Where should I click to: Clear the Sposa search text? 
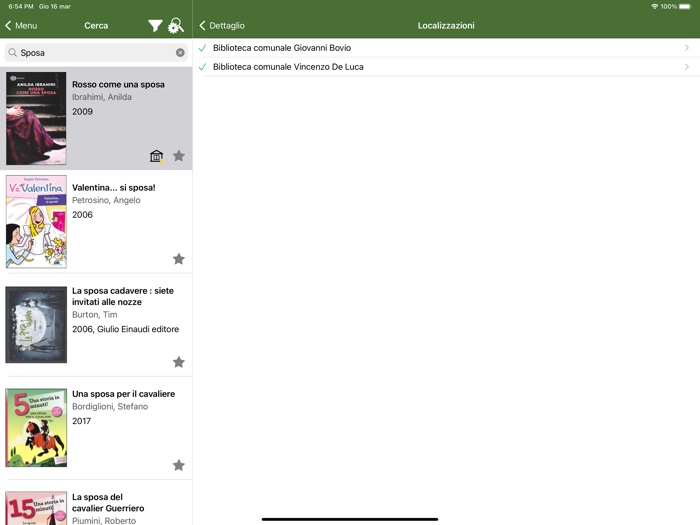180,53
